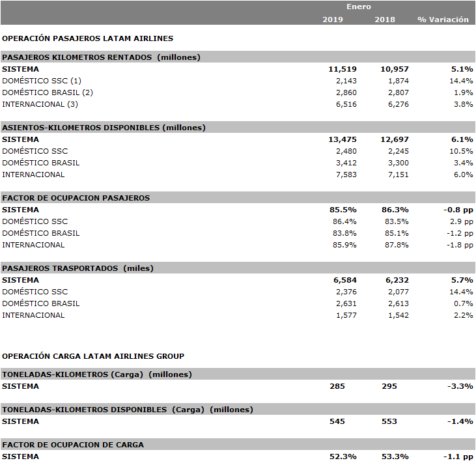Select the Pasajeros Kilometros Rentados section header

point(101,57)
